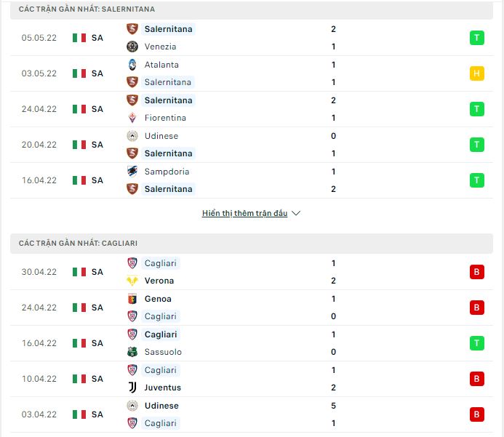504x437 pixels.
Task: Click the Sampdoria club crest icon
Action: pyautogui.click(x=132, y=172)
